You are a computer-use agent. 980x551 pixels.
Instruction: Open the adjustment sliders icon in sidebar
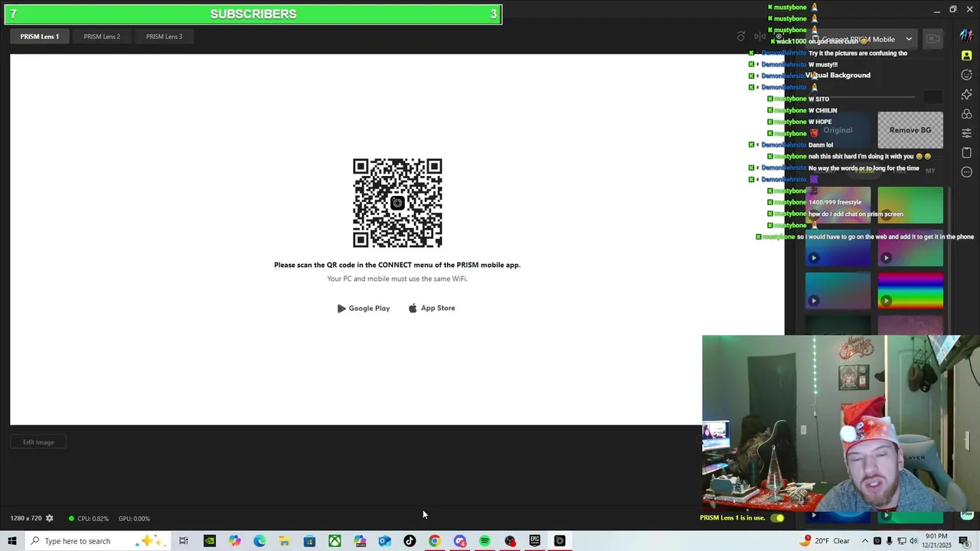(x=967, y=133)
